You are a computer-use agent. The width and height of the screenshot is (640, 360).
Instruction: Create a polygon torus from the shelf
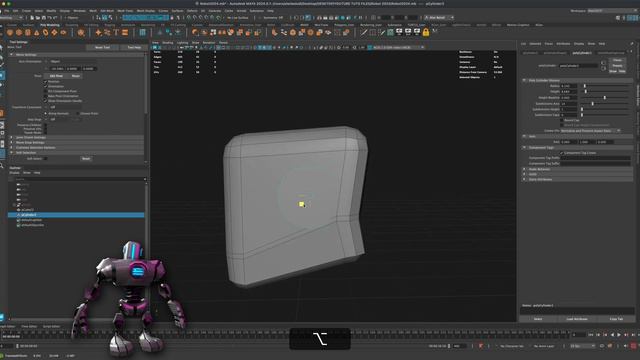tap(46, 32)
